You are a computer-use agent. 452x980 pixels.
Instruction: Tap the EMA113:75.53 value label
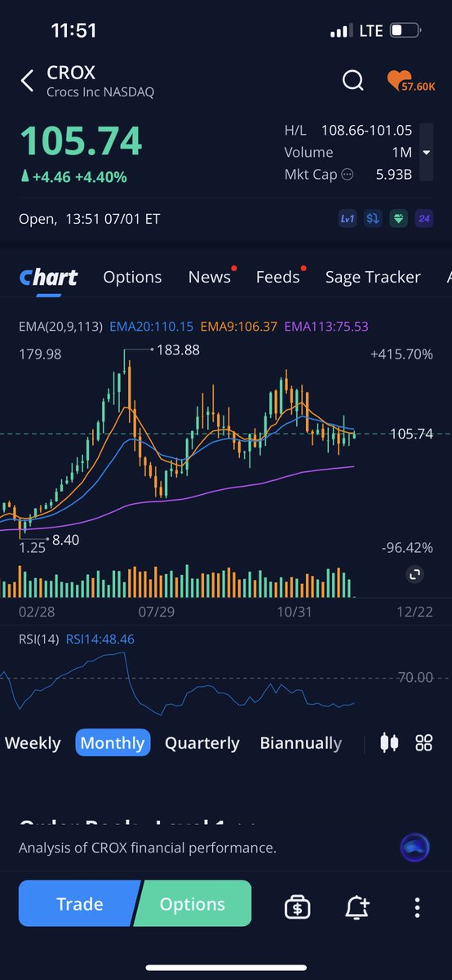[326, 326]
